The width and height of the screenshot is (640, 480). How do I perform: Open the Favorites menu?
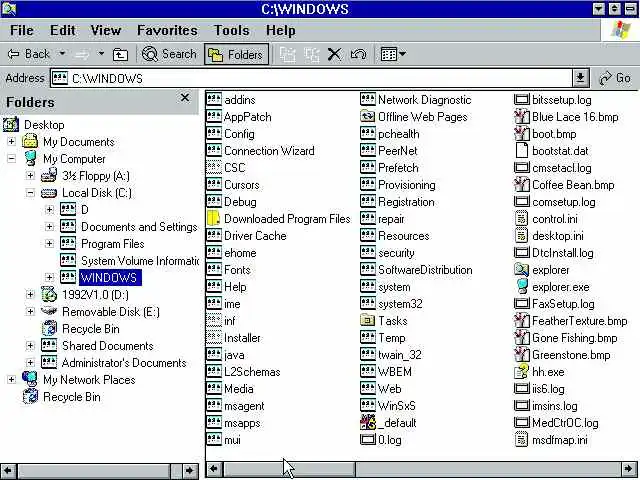tap(167, 30)
